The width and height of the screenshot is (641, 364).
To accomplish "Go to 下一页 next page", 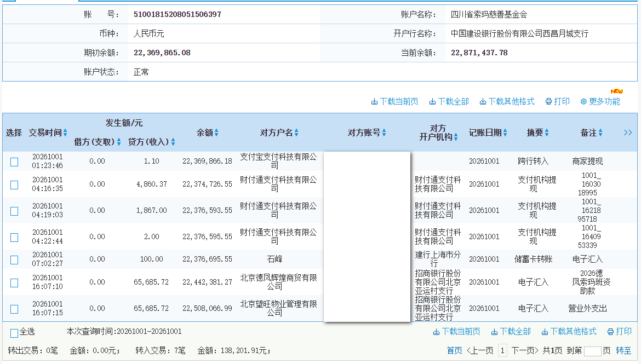I will pyautogui.click(x=525, y=350).
